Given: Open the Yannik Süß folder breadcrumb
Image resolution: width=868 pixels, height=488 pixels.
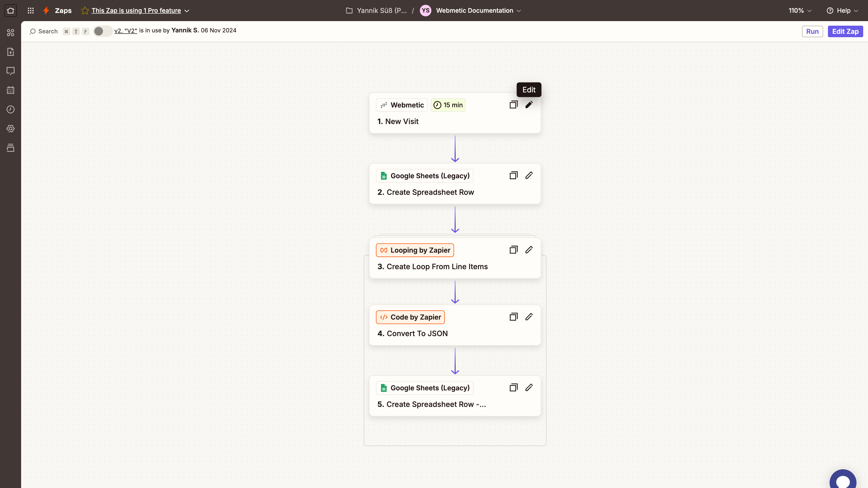Looking at the screenshot, I should 376,11.
